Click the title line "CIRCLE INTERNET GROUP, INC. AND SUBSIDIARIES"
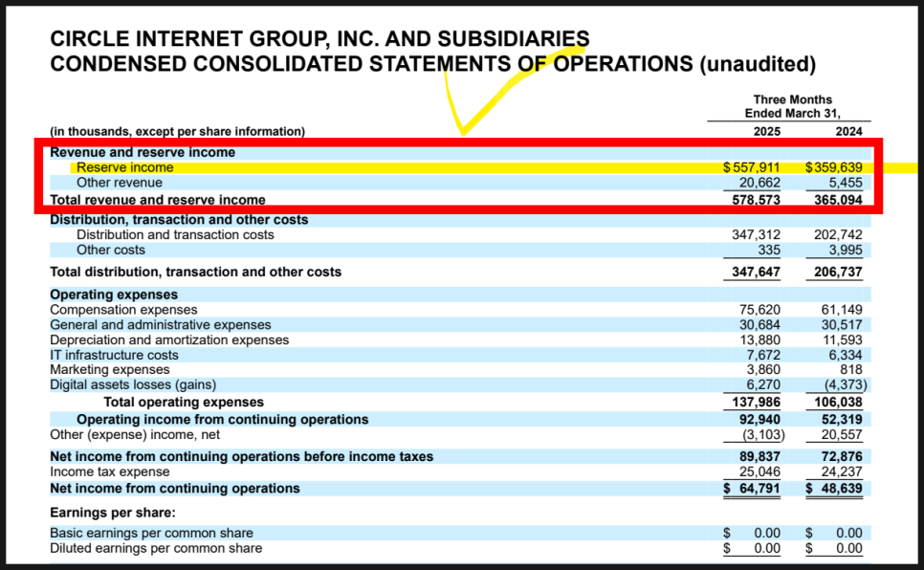Viewport: 924px width, 570px height. (x=319, y=39)
